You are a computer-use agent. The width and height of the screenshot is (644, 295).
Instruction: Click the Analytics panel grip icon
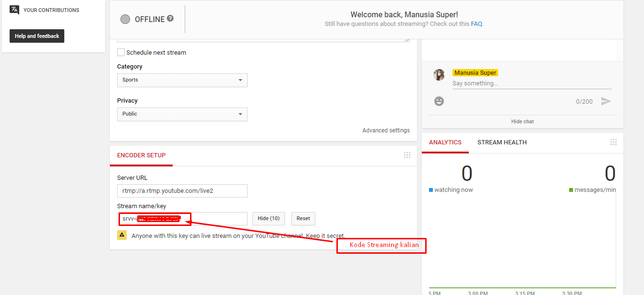coord(613,142)
